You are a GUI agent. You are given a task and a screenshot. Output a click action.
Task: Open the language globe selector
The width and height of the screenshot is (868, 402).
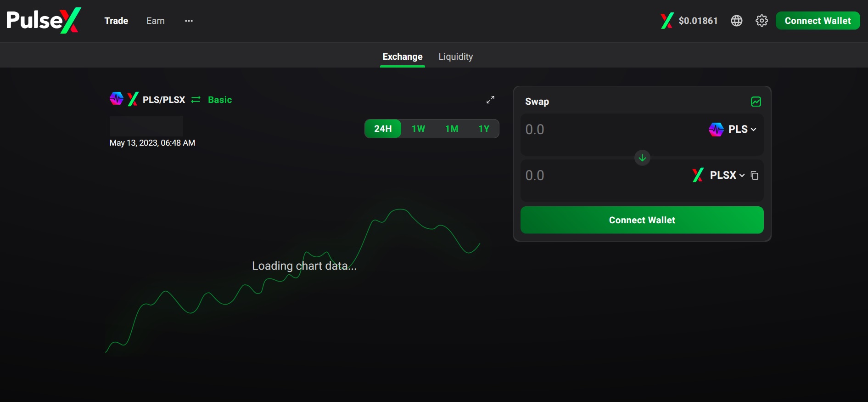[737, 21]
